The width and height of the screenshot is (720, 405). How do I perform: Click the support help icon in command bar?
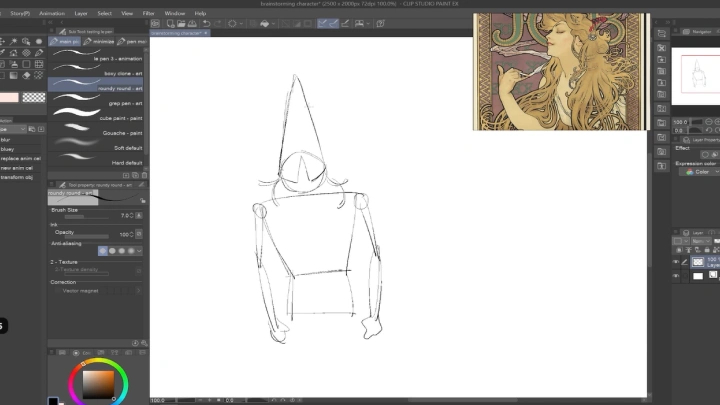tap(380, 23)
